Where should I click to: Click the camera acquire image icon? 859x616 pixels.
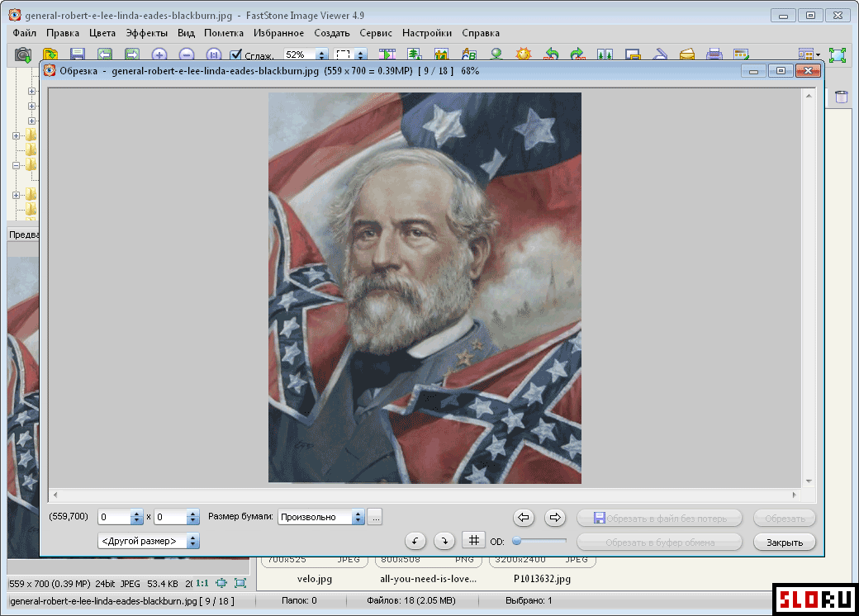[23, 54]
